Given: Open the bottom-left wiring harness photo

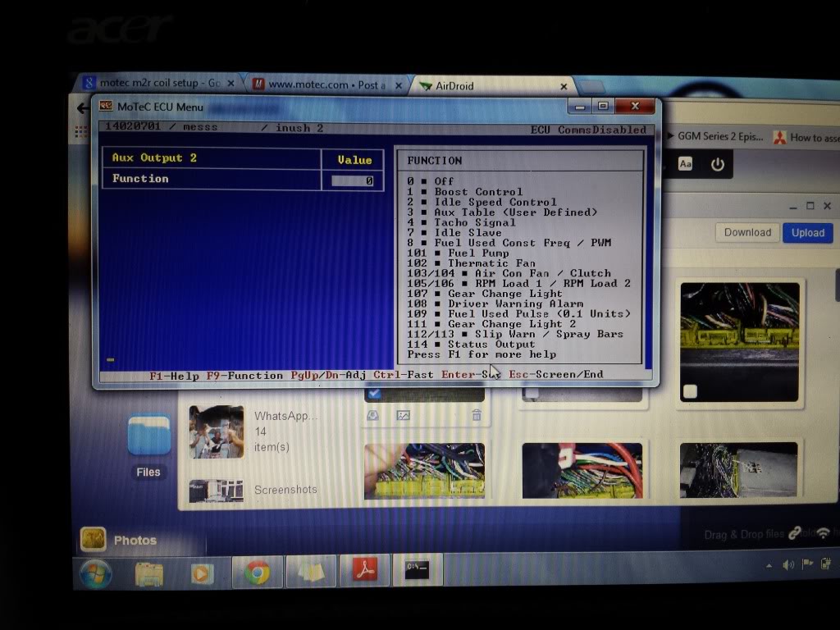Looking at the screenshot, I should tap(425, 471).
